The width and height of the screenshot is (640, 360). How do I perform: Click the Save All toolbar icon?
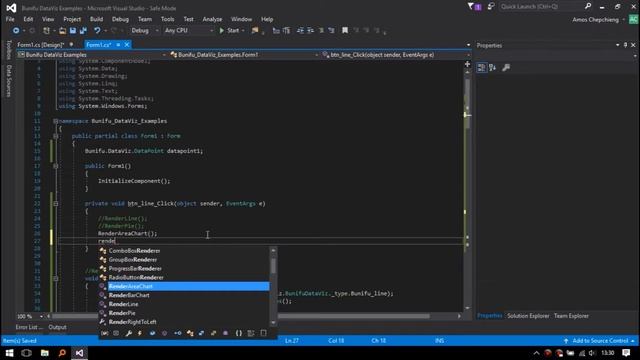pos(83,31)
